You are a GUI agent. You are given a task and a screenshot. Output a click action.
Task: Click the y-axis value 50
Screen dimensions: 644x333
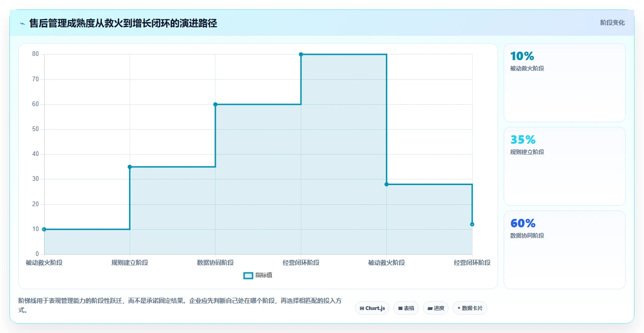(x=36, y=129)
